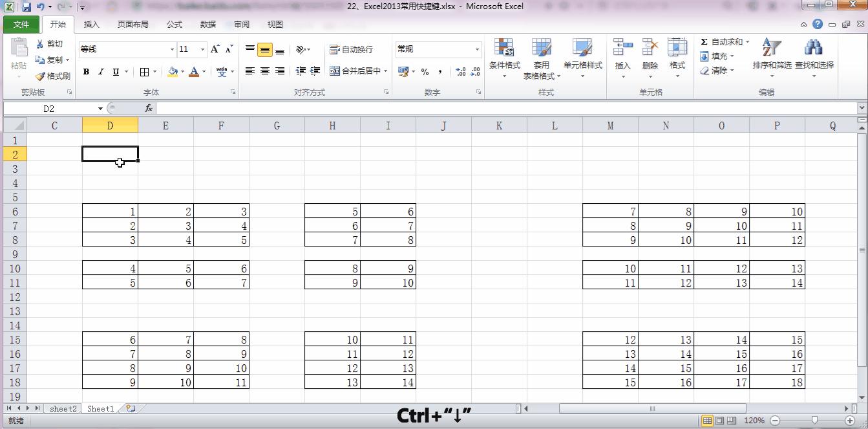Click the Name Box showing D2

[x=49, y=109]
